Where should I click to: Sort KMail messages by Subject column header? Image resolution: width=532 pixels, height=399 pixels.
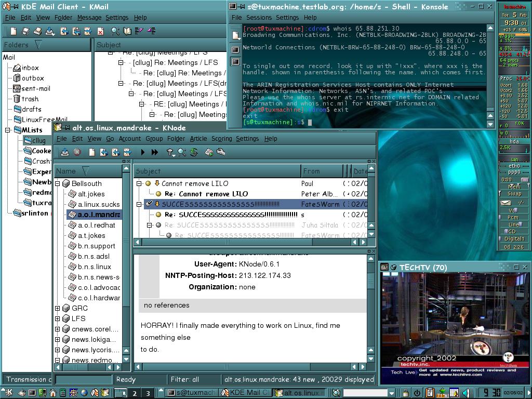(160, 45)
